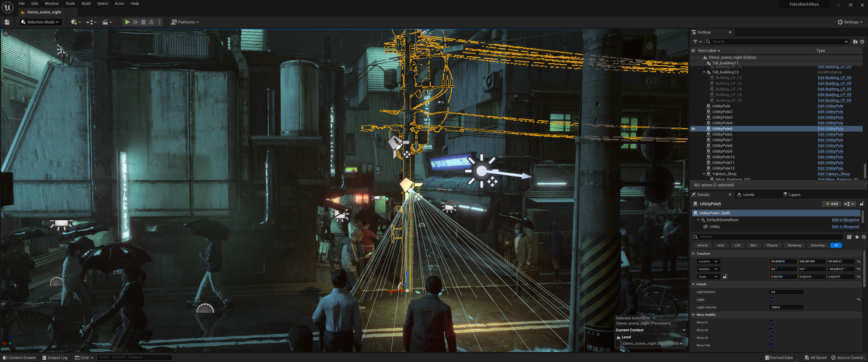Image resolution: width=868 pixels, height=362 pixels.
Task: Uncheck the Wires Pole checkbox
Action: coord(771,345)
